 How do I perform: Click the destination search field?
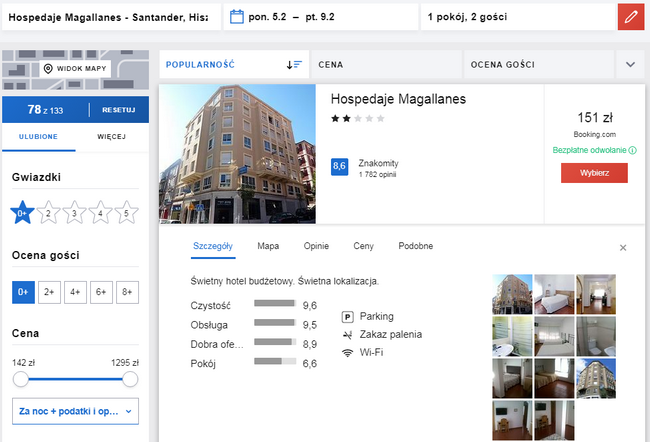[x=112, y=17]
